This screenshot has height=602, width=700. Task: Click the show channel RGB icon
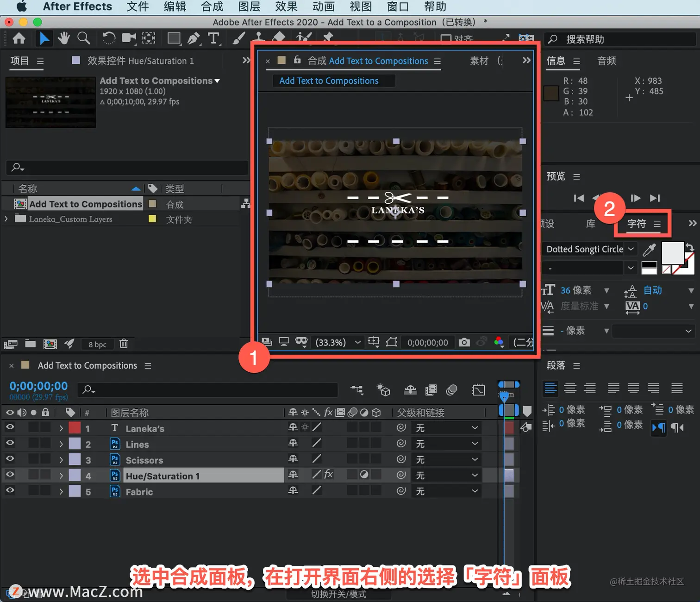pos(499,342)
